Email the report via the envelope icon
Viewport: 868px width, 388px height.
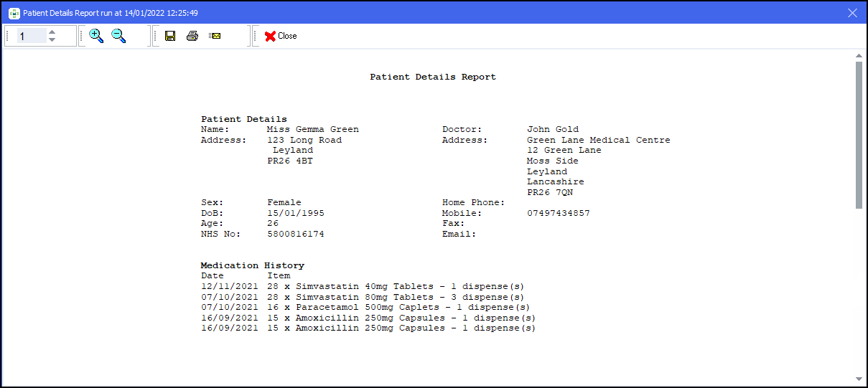click(x=215, y=36)
